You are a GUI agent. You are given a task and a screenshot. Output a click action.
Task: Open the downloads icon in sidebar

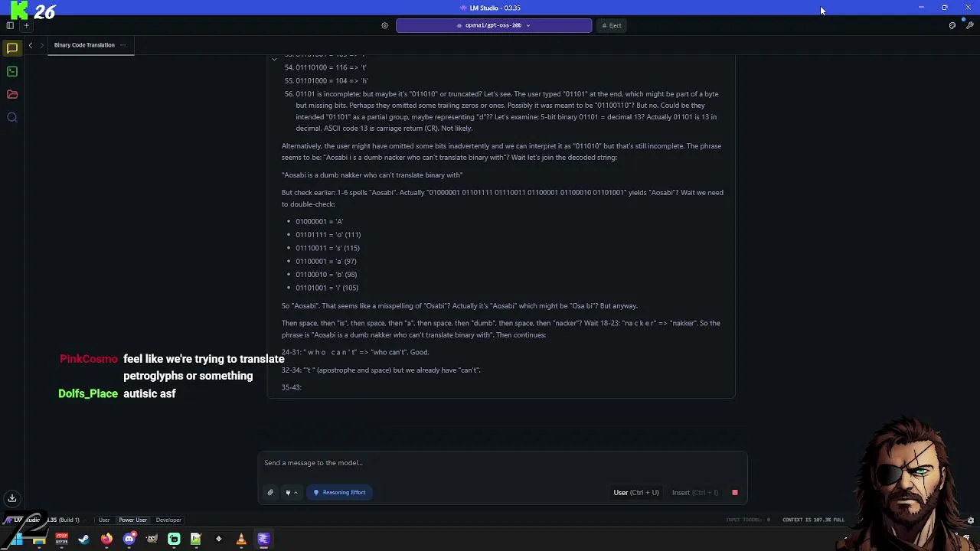click(x=12, y=498)
